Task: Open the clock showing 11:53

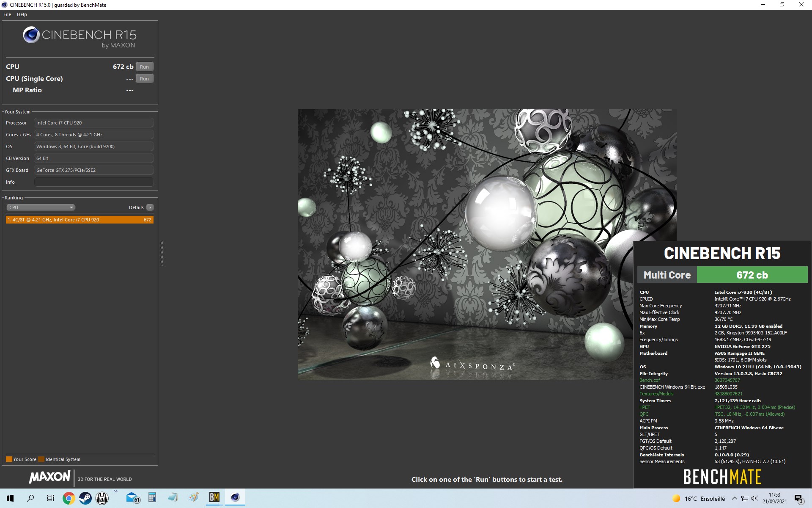Action: [x=774, y=498]
